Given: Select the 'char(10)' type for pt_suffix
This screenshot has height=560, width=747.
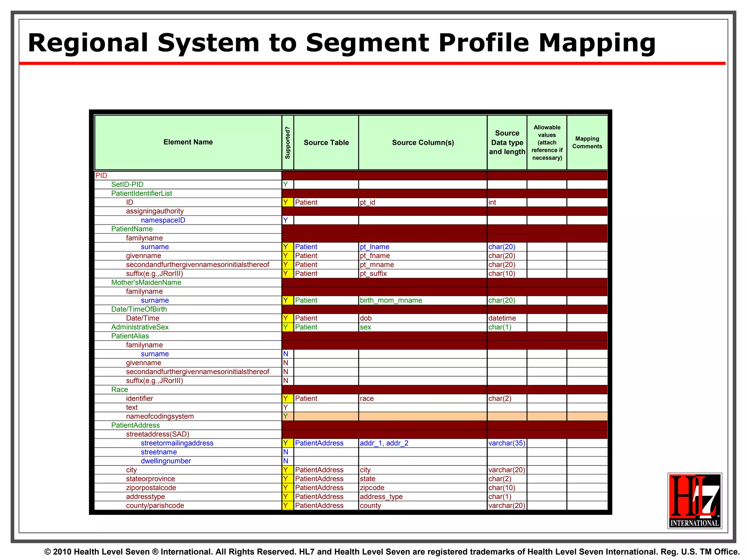Looking at the screenshot, I should coord(507,273).
